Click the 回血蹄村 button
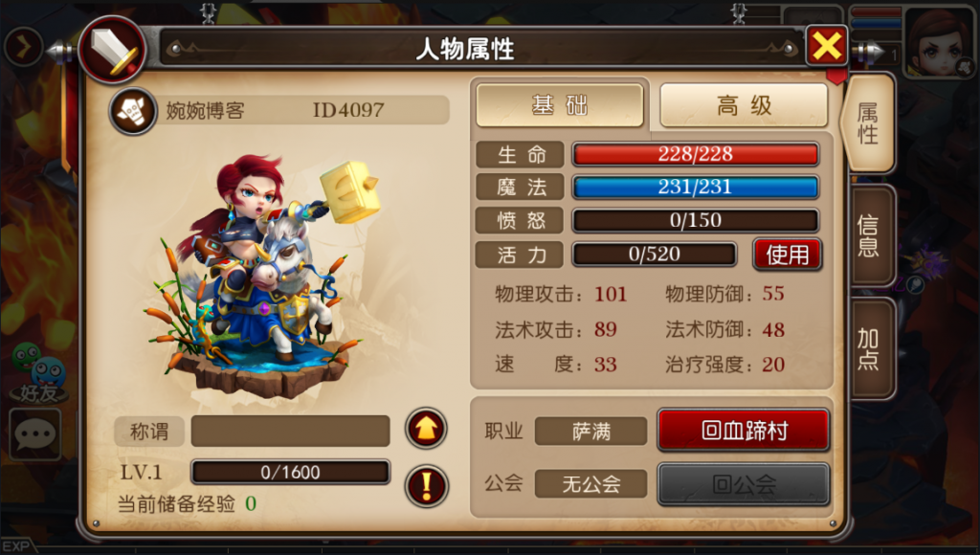This screenshot has height=555, width=980. coord(744,430)
